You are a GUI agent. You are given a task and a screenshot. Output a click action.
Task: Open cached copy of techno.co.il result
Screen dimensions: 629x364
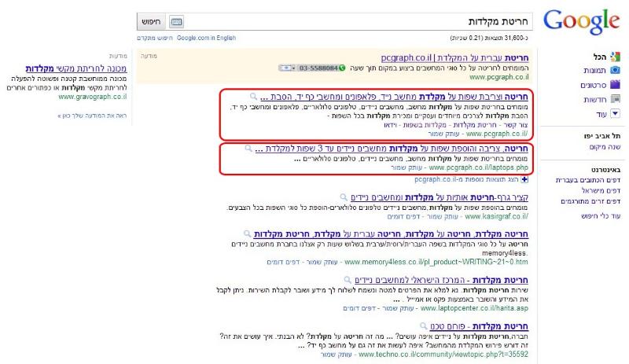click(337, 355)
